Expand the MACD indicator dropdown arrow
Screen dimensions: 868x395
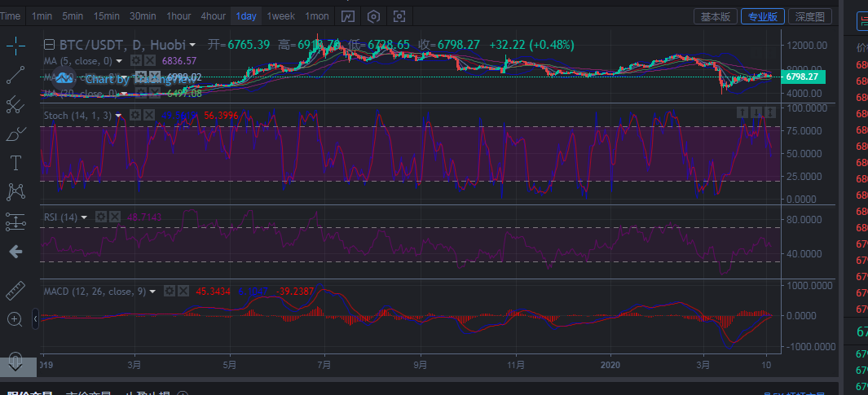[x=153, y=291]
